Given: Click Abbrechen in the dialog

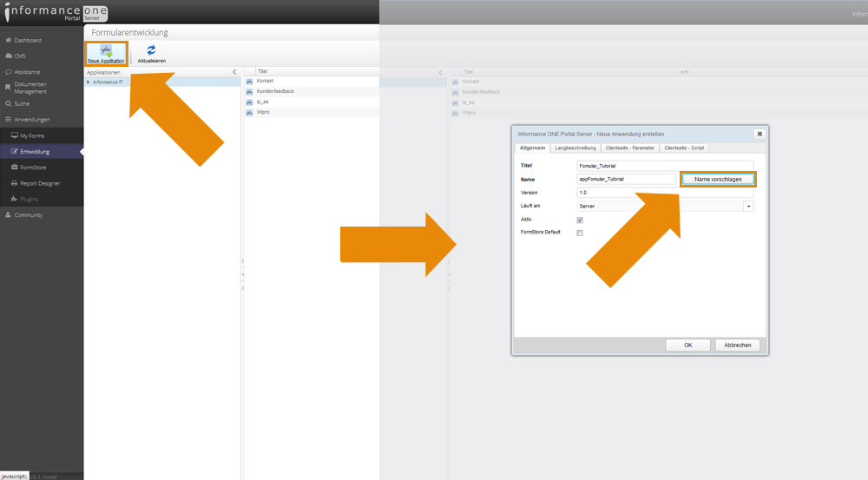Looking at the screenshot, I should [737, 345].
